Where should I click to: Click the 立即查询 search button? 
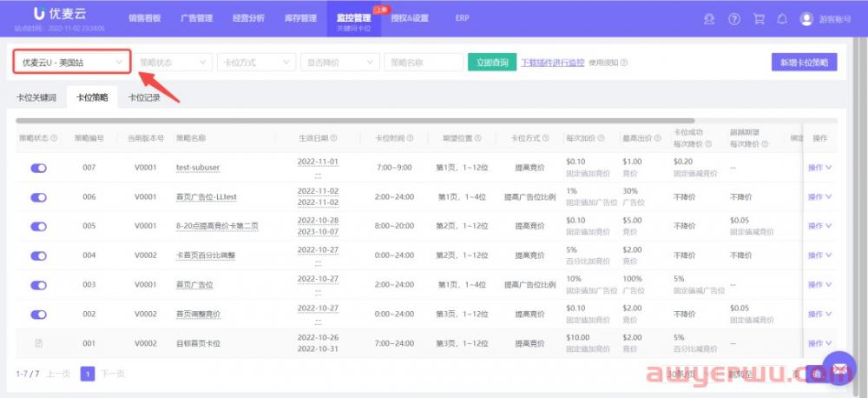(492, 63)
